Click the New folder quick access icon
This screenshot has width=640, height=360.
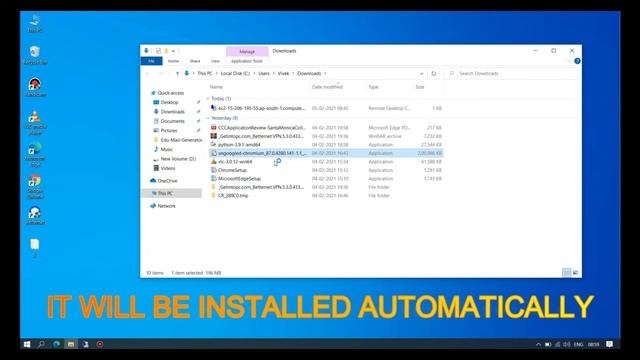point(166,51)
